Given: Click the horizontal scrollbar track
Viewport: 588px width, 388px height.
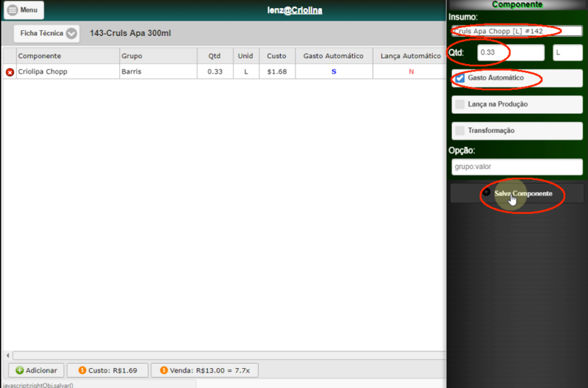Looking at the screenshot, I should coord(229,356).
